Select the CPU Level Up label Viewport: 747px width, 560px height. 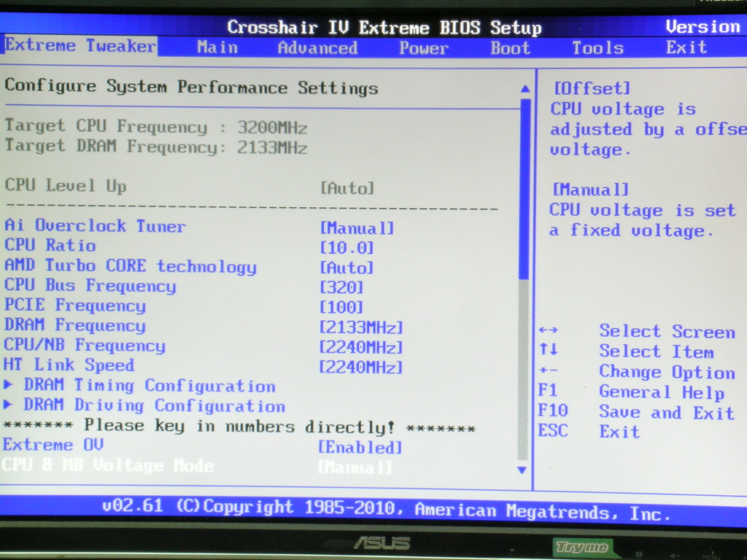click(66, 185)
